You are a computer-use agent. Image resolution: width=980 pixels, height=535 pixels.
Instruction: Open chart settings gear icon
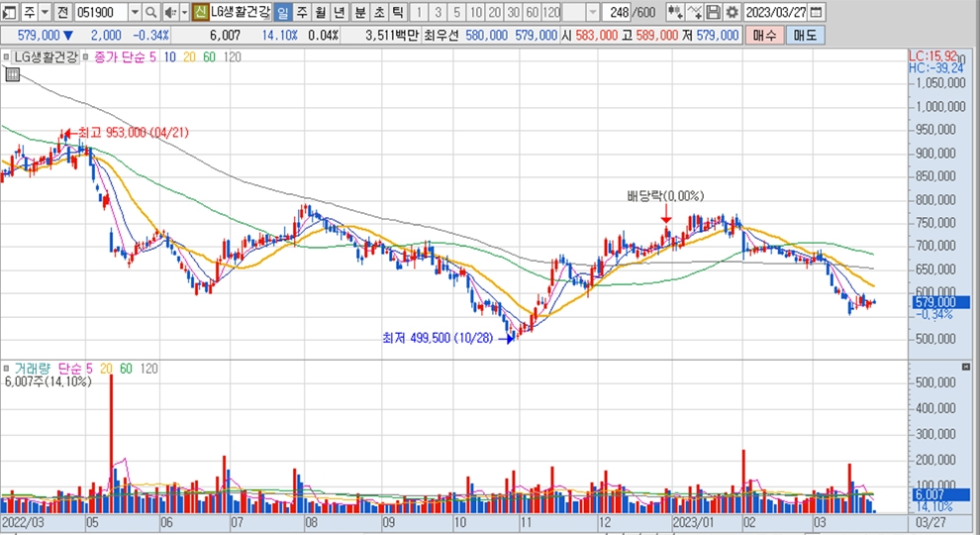pos(732,11)
